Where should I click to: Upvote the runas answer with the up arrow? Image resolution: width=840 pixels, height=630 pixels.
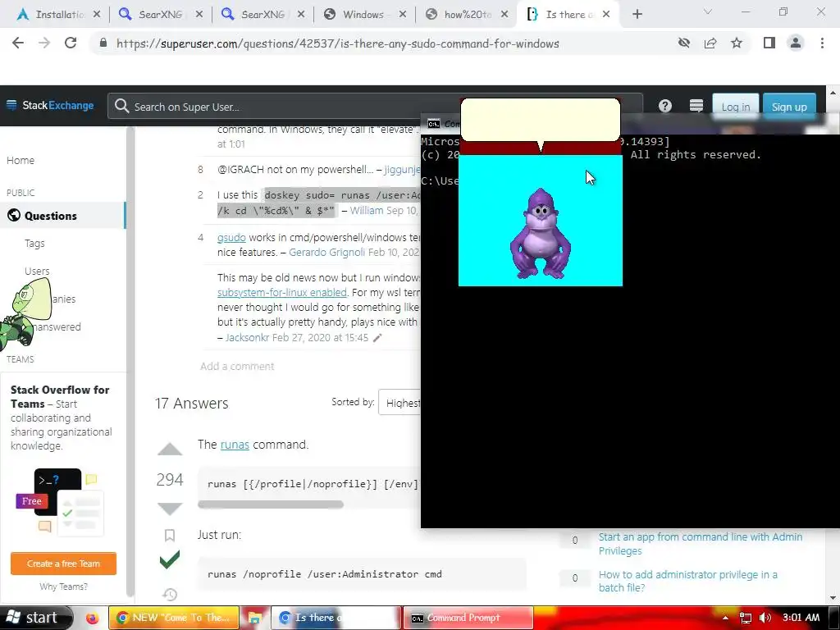tap(170, 450)
